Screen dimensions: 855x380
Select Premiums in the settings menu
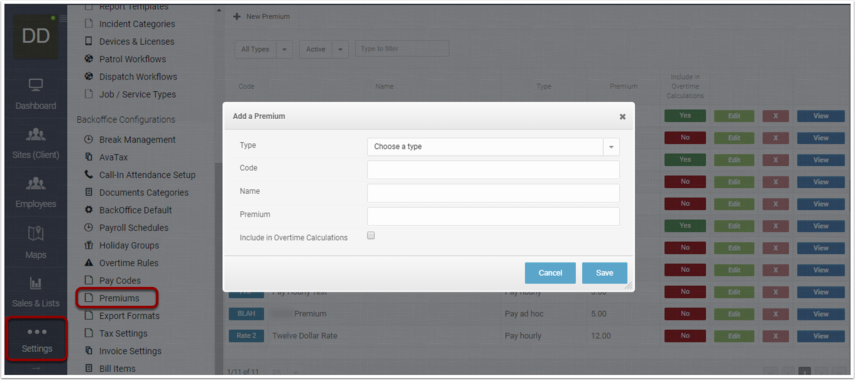pos(119,298)
